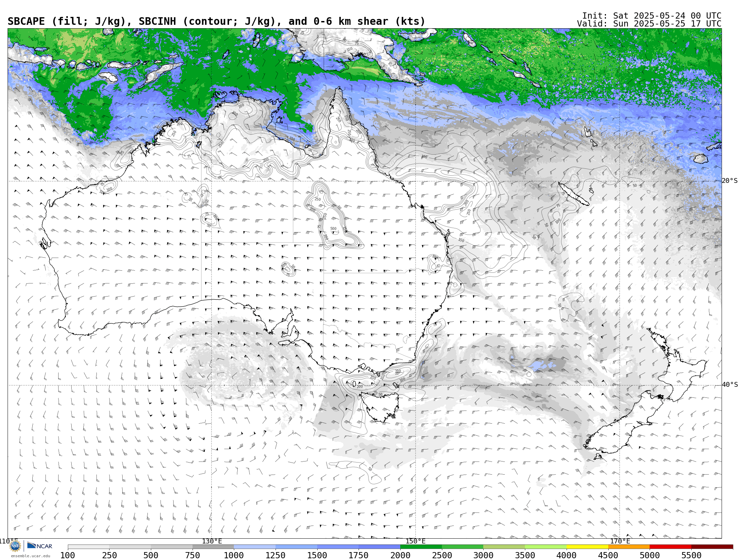
Task: Select the SBCAPE map title text
Action: point(216,22)
